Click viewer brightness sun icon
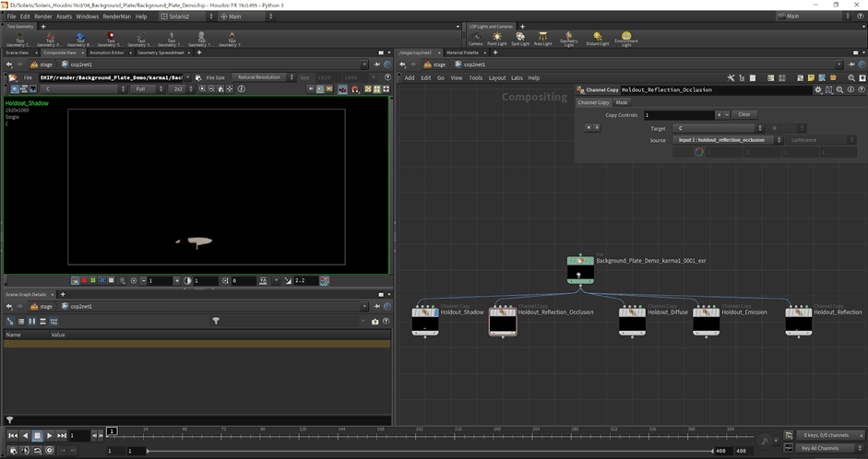The height and width of the screenshot is (459, 868). 134,281
